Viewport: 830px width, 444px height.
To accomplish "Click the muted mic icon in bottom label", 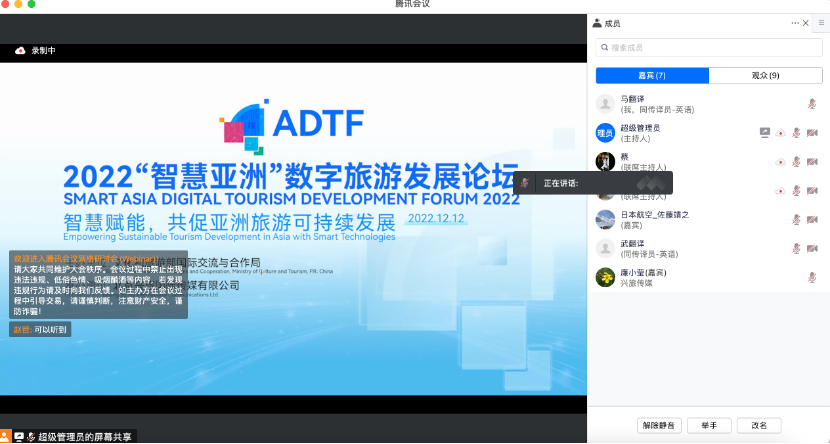I will pyautogui.click(x=31, y=437).
